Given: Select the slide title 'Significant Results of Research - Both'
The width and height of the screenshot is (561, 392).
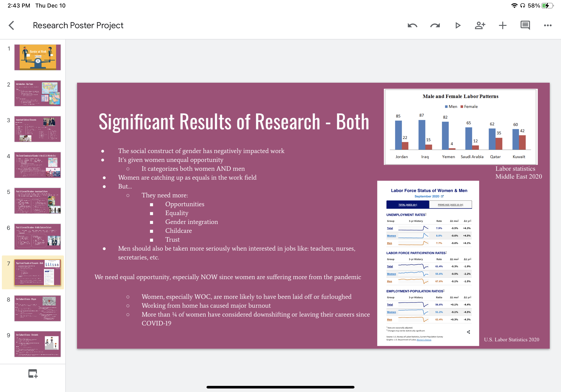Looking at the screenshot, I should tap(234, 122).
